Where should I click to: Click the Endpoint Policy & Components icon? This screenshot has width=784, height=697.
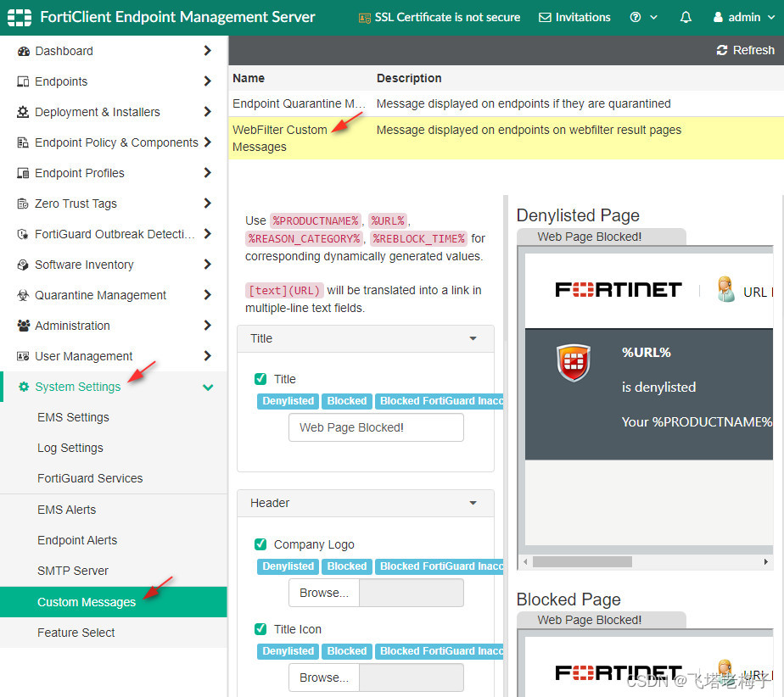[x=23, y=142]
